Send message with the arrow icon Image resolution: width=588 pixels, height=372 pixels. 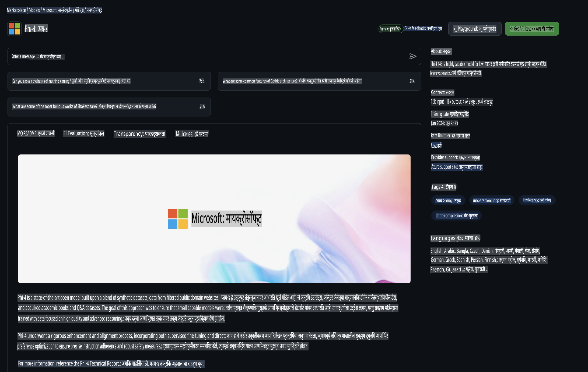coord(413,56)
